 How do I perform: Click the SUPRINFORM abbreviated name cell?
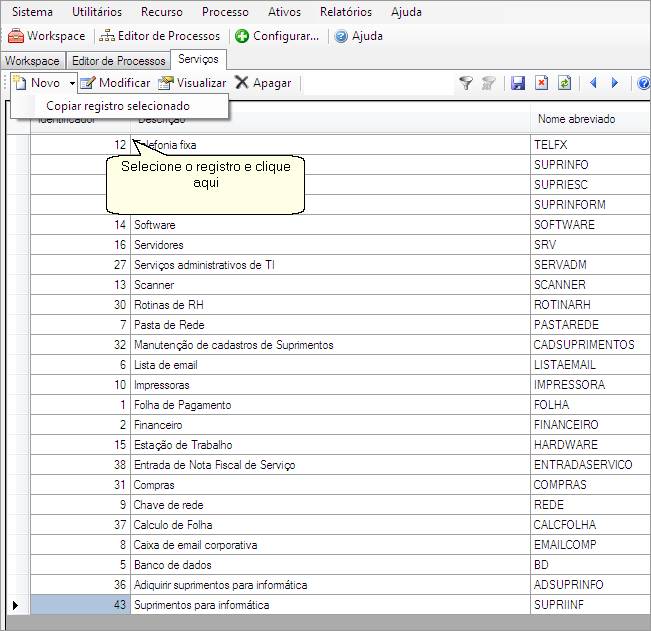pos(590,204)
